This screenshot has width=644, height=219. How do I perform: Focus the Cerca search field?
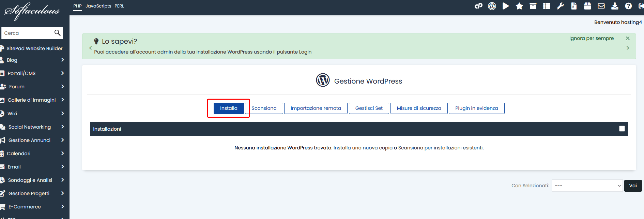tap(28, 33)
